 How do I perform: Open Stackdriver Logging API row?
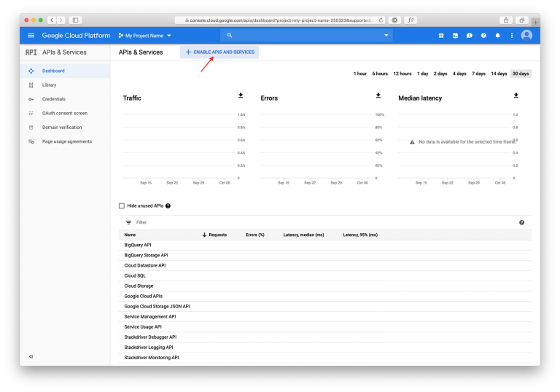325,348
